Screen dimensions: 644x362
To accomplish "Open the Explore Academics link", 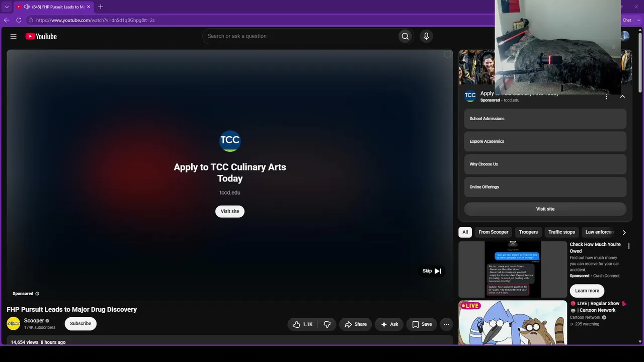I will click(x=545, y=141).
